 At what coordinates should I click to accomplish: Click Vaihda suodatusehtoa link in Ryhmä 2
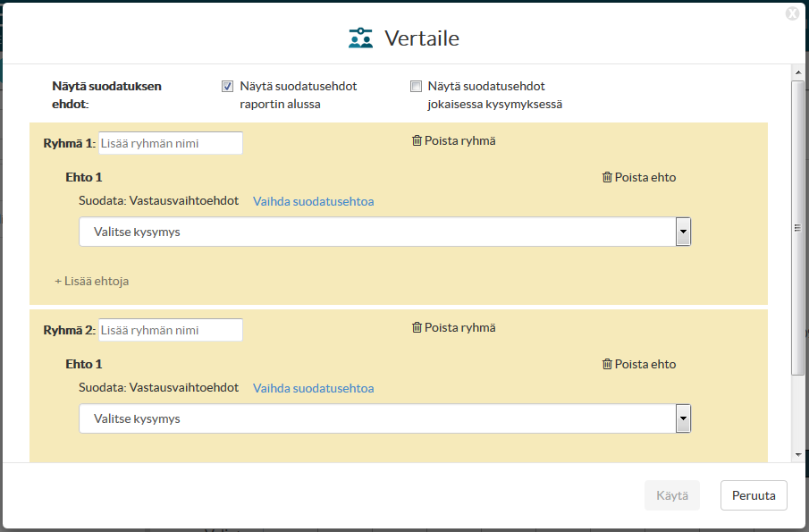coord(313,388)
